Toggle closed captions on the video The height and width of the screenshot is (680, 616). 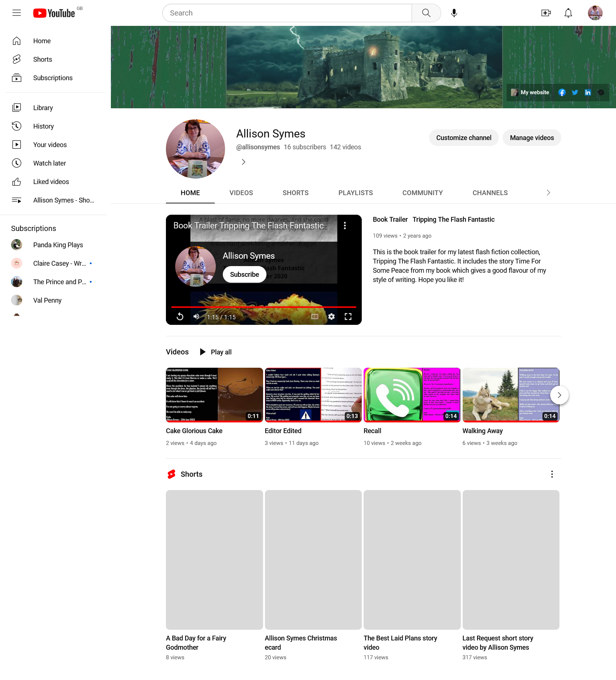point(315,317)
